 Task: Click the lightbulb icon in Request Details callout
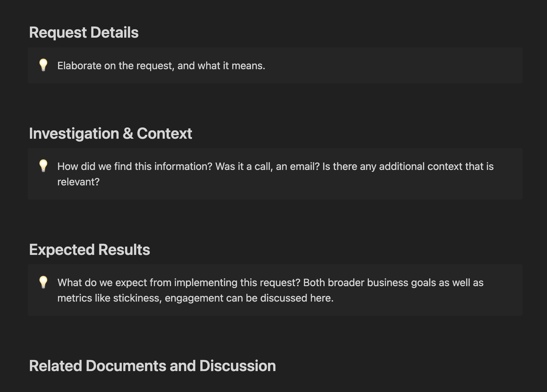43,65
